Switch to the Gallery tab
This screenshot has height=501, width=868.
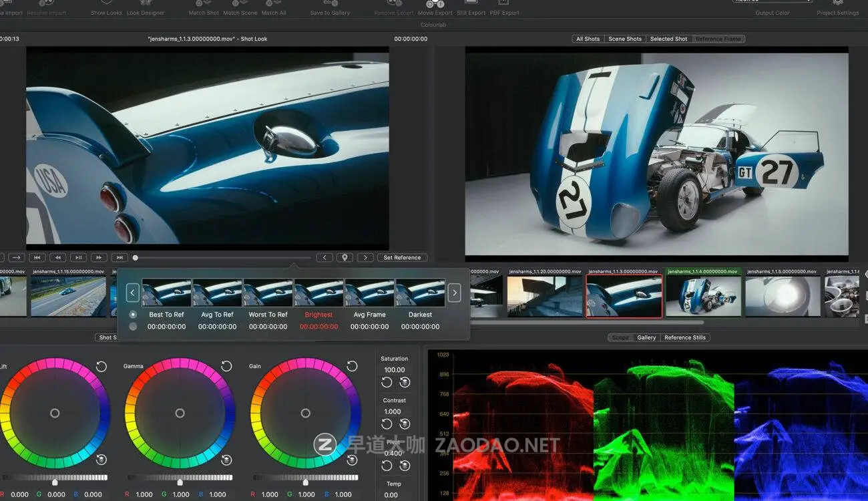pos(646,337)
